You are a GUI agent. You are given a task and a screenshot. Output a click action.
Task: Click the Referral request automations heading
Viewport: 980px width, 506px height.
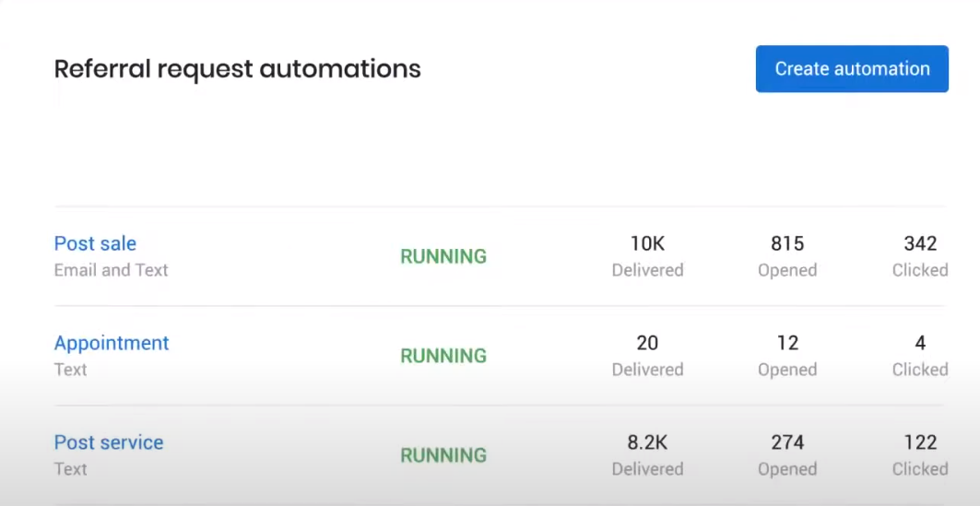point(237,69)
